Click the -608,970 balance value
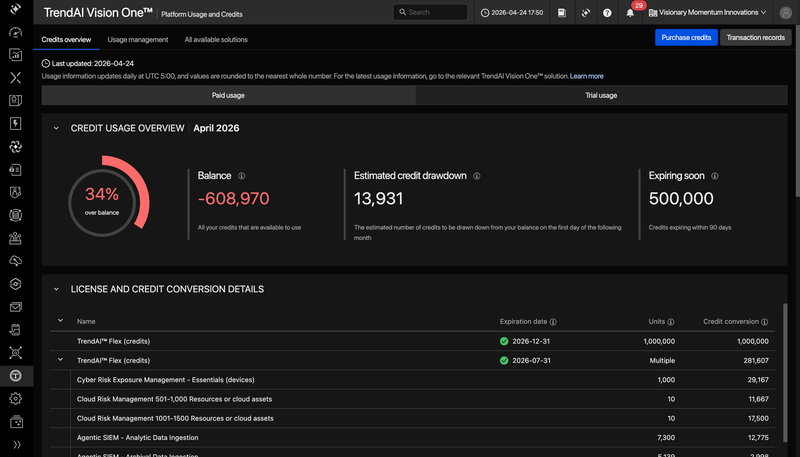 233,198
